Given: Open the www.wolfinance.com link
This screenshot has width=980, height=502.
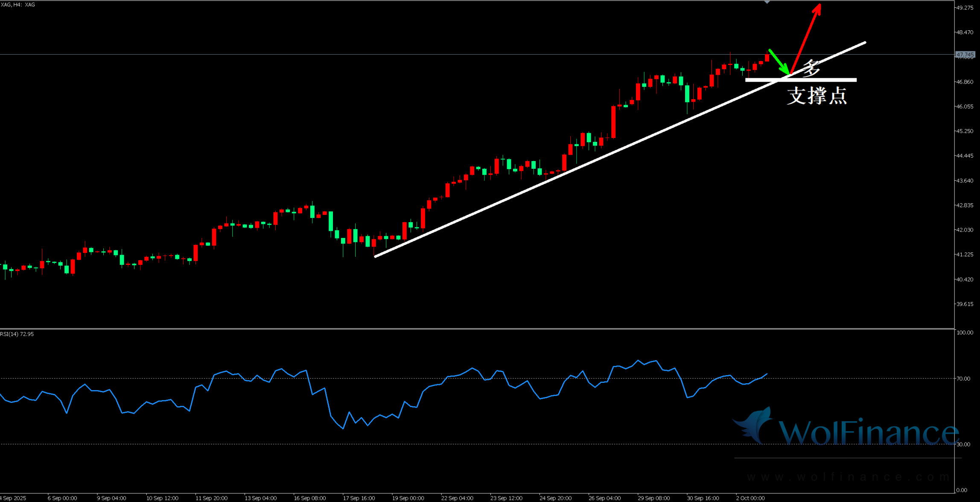Looking at the screenshot, I should point(848,477).
